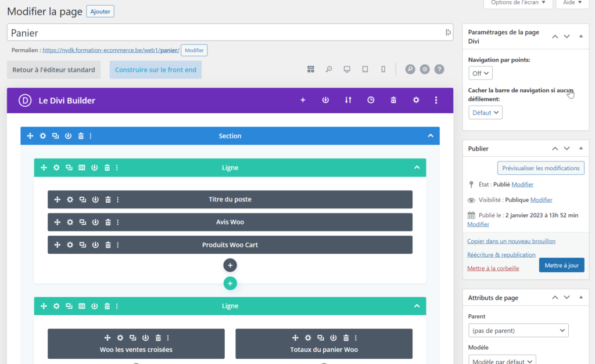Duplicate the Section with clone icon
This screenshot has height=364, width=595.
(55, 136)
